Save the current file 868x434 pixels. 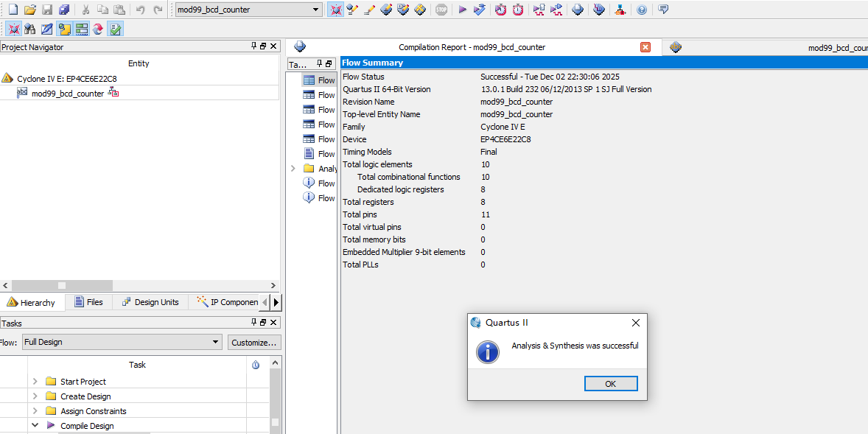coord(47,10)
